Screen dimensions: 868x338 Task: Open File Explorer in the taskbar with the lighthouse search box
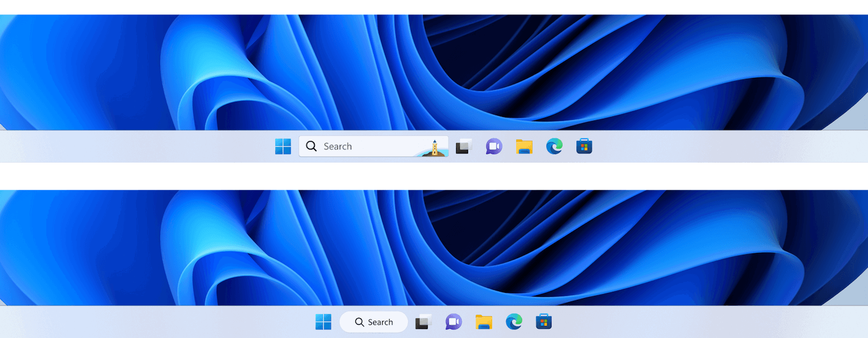524,146
